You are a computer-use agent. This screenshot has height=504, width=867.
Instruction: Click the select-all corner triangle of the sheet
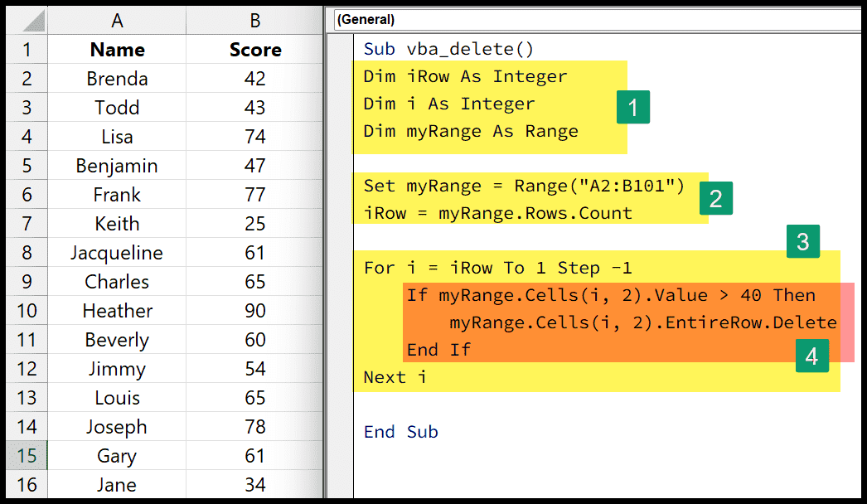click(x=27, y=21)
